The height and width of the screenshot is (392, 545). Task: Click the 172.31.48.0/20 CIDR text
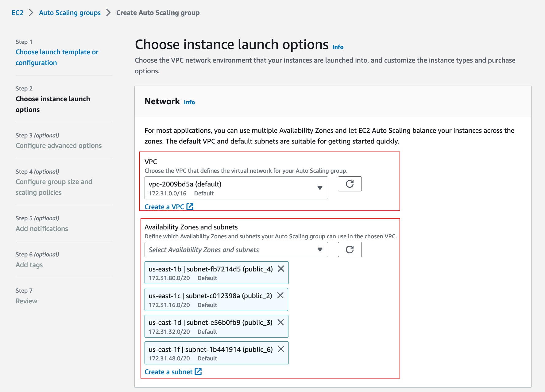coord(169,358)
